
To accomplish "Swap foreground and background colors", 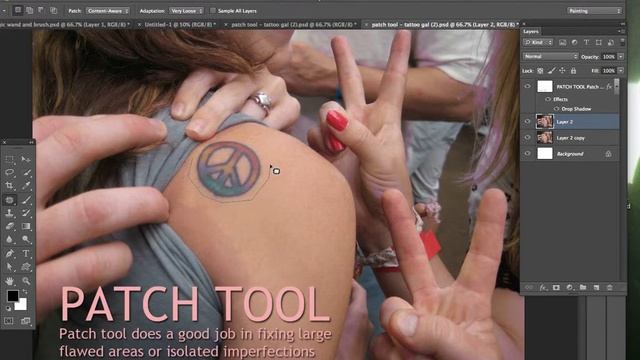I will (x=25, y=291).
